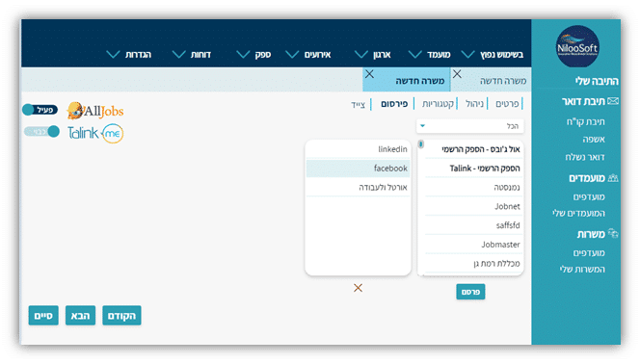Switch to the ניהול tab

coord(474,104)
